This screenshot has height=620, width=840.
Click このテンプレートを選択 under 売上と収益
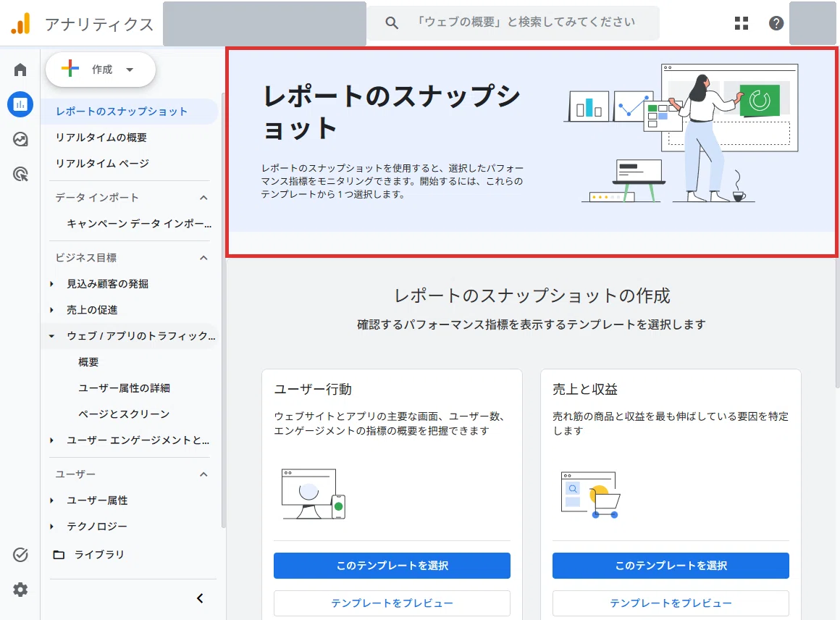click(x=671, y=566)
